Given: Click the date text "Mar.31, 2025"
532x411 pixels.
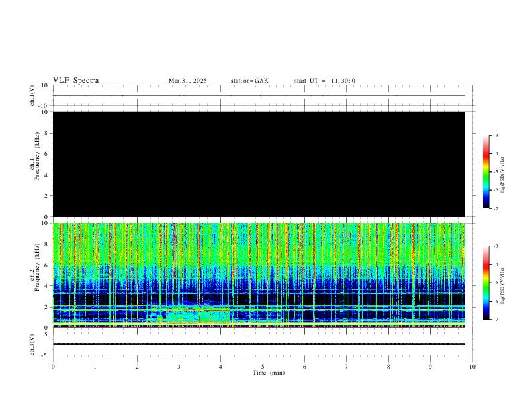Looking at the screenshot, I should coord(187,81).
